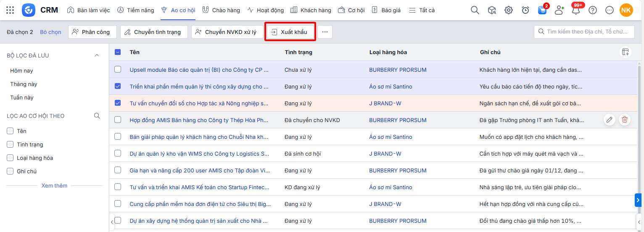
Task: Switch to the 'Khách hàng' tab
Action: tap(311, 10)
